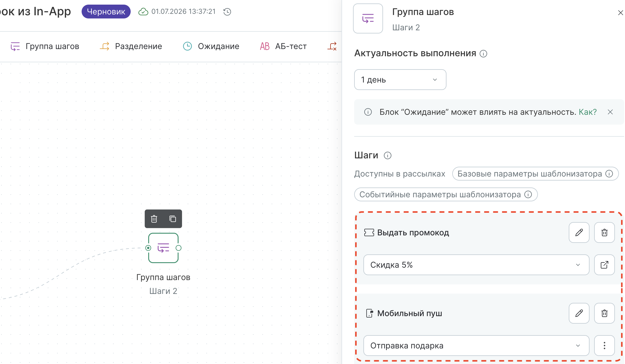Open the Как? help link
625x364 pixels.
pyautogui.click(x=588, y=112)
